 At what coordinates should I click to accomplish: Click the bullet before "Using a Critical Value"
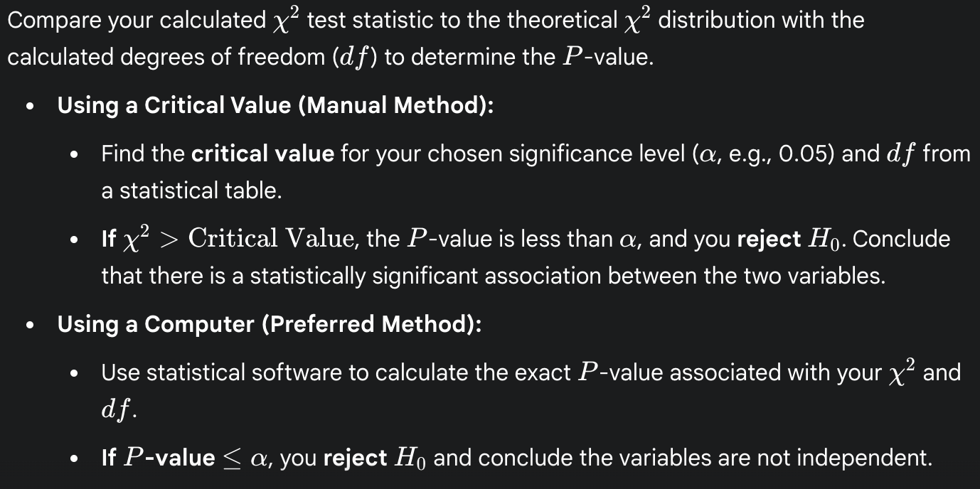point(29,107)
